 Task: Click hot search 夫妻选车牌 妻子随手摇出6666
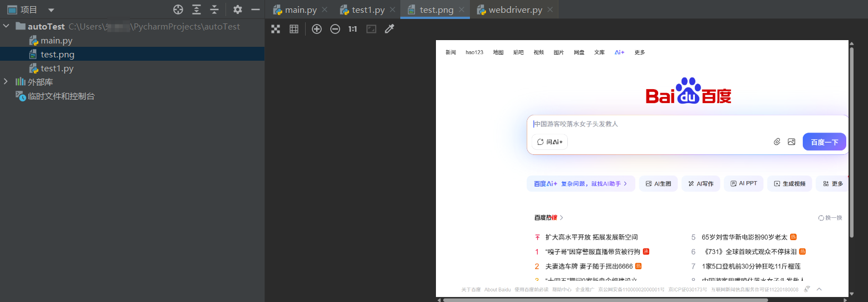pos(589,266)
